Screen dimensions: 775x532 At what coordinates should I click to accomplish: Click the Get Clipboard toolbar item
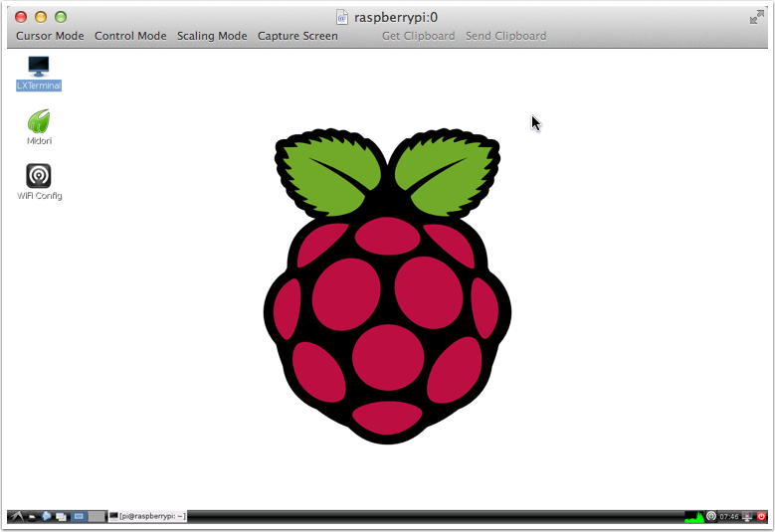click(418, 36)
